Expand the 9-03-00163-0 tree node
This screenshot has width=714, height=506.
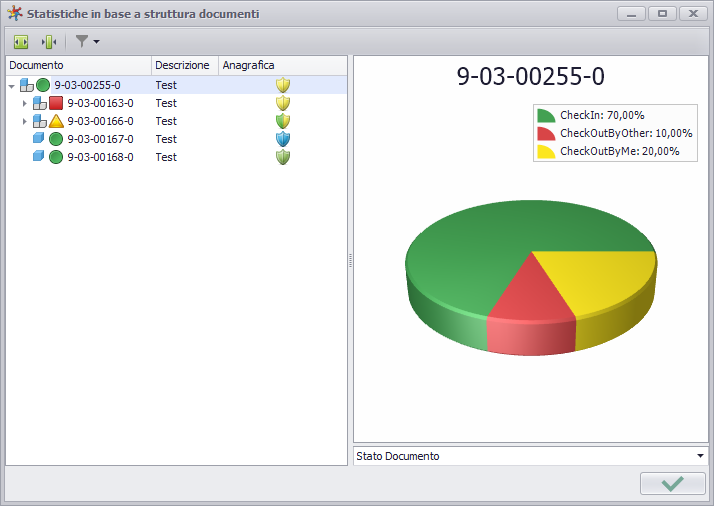coord(25,103)
